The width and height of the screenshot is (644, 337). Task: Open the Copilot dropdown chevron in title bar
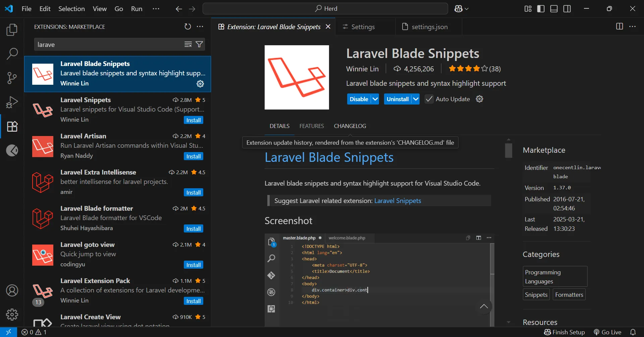(x=467, y=9)
